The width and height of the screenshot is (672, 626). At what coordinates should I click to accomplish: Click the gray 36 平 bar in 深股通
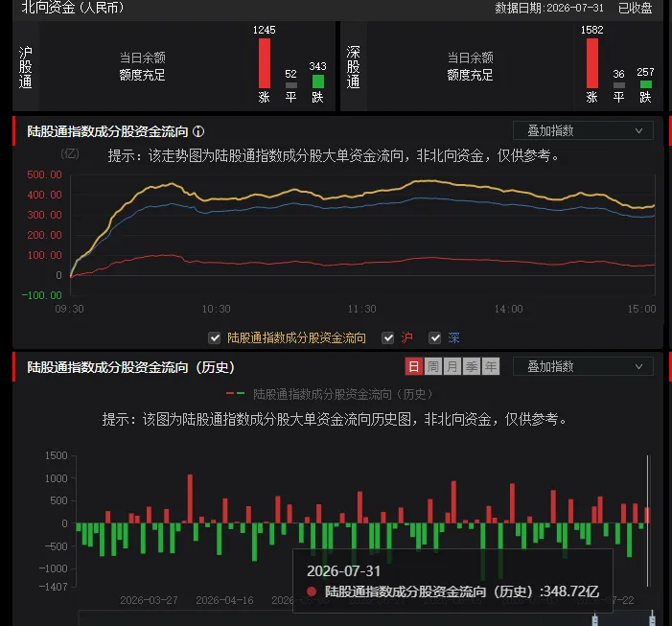click(619, 85)
